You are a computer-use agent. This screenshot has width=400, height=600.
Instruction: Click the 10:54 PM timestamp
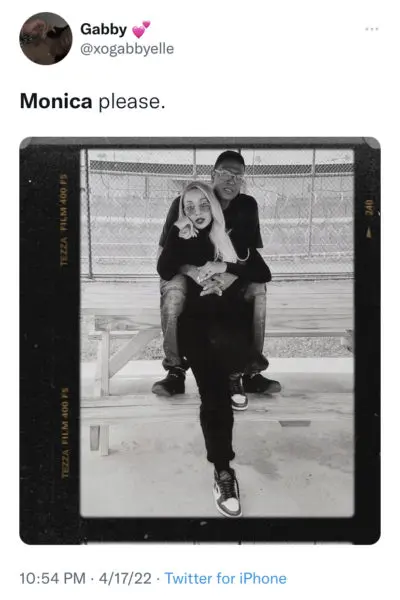pyautogui.click(x=52, y=578)
